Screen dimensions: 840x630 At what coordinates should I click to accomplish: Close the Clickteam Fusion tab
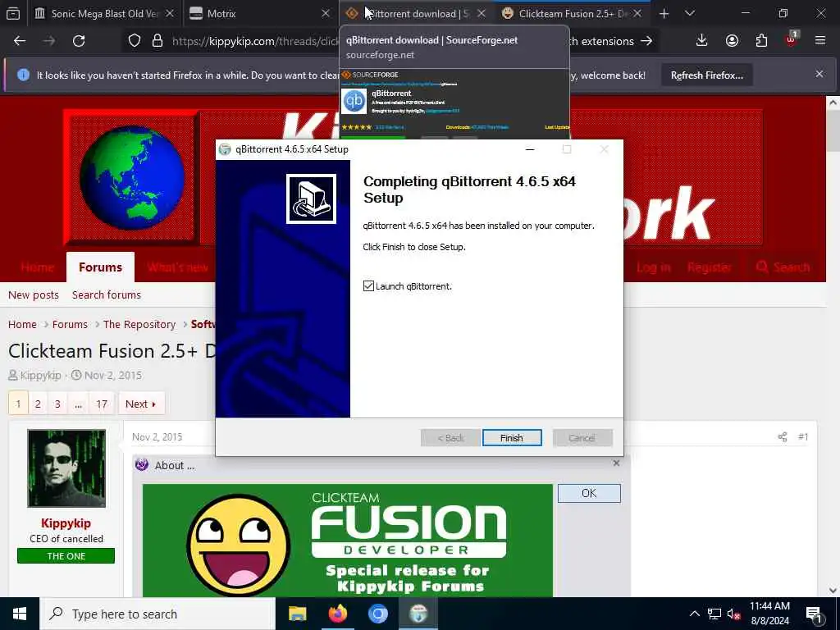[637, 13]
